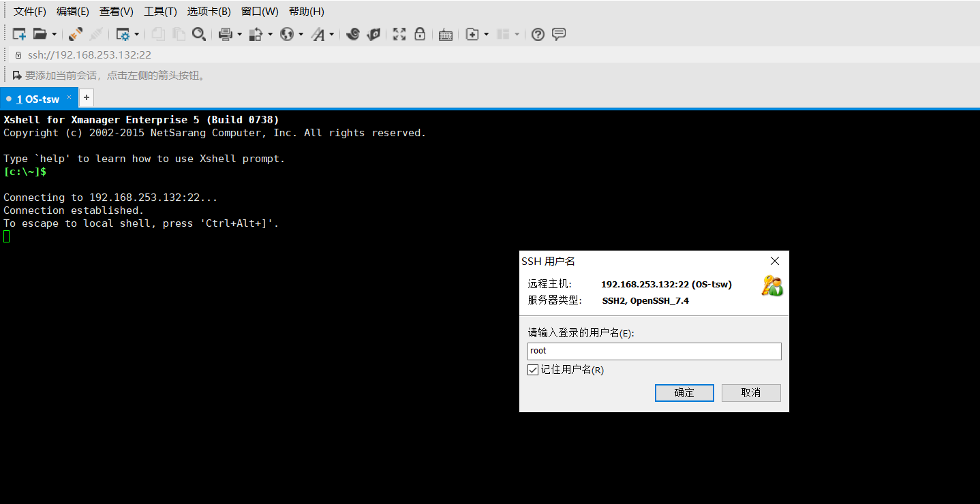Click the New Session toolbar icon
Screen dimensions: 980x504
click(19, 34)
